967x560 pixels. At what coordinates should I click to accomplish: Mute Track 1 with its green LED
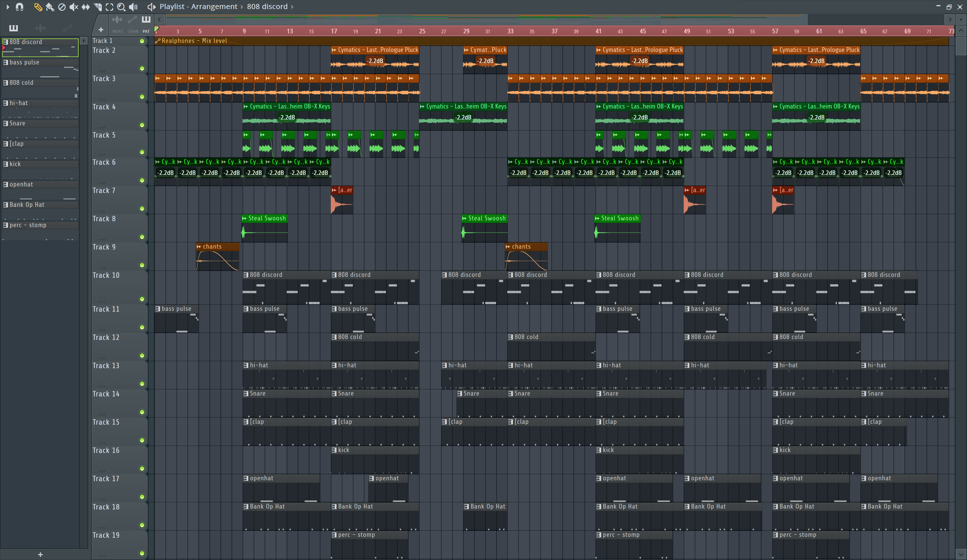coord(142,41)
